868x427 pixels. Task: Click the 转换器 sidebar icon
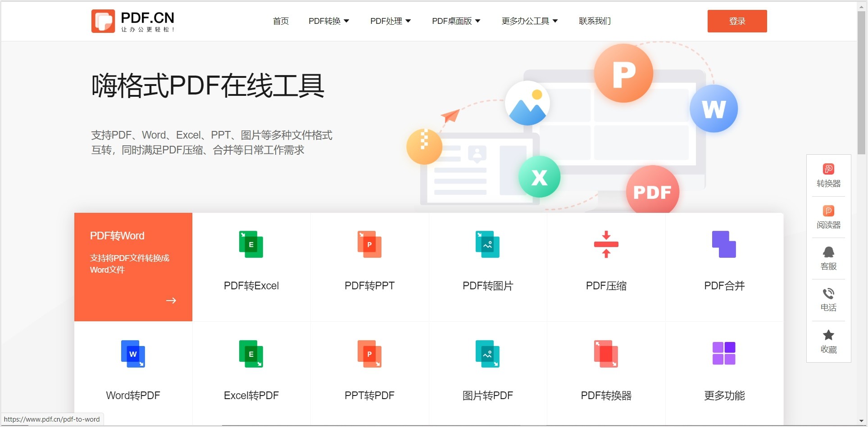tap(828, 169)
